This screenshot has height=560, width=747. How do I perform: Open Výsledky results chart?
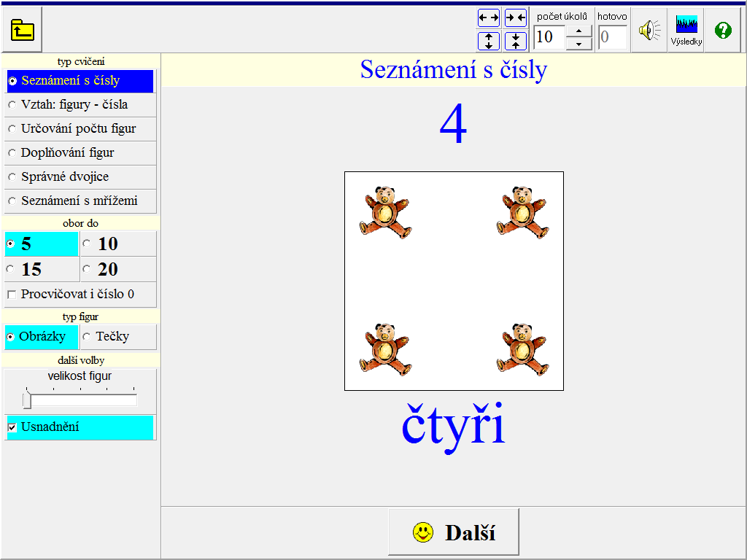(x=686, y=30)
